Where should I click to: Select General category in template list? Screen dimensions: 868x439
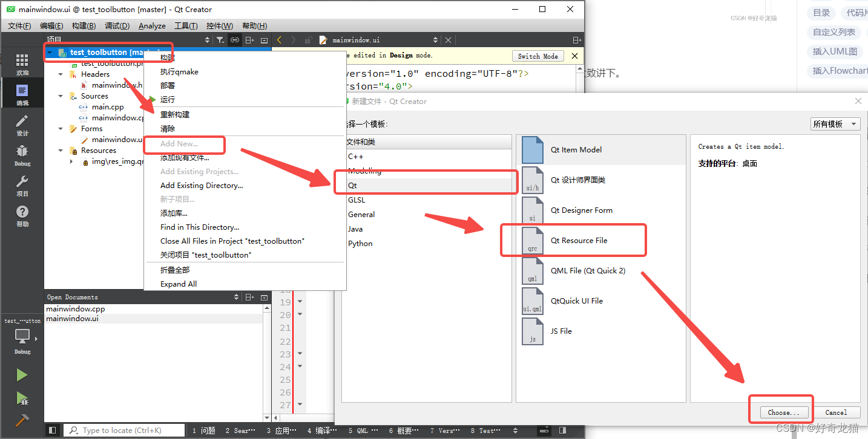pyautogui.click(x=428, y=214)
